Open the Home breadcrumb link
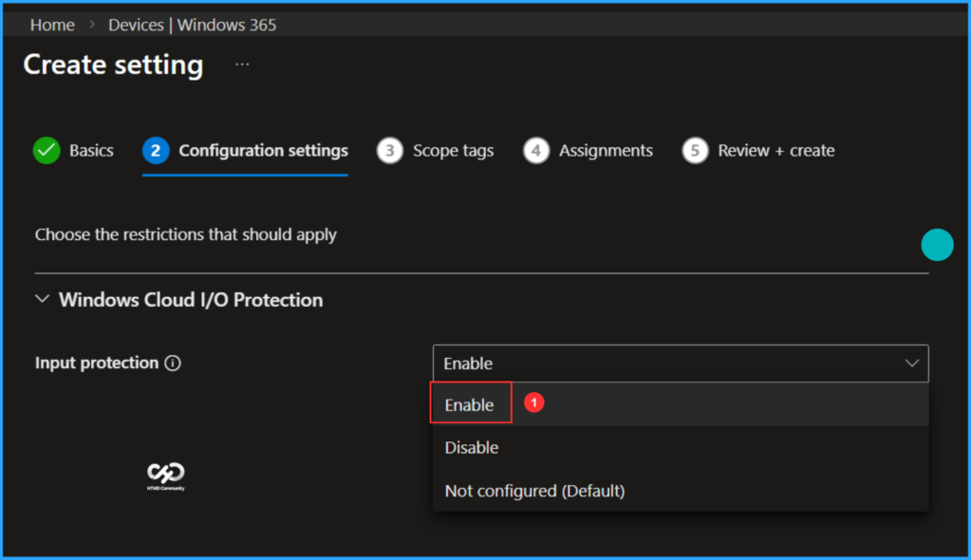This screenshot has height=560, width=972. (x=52, y=24)
